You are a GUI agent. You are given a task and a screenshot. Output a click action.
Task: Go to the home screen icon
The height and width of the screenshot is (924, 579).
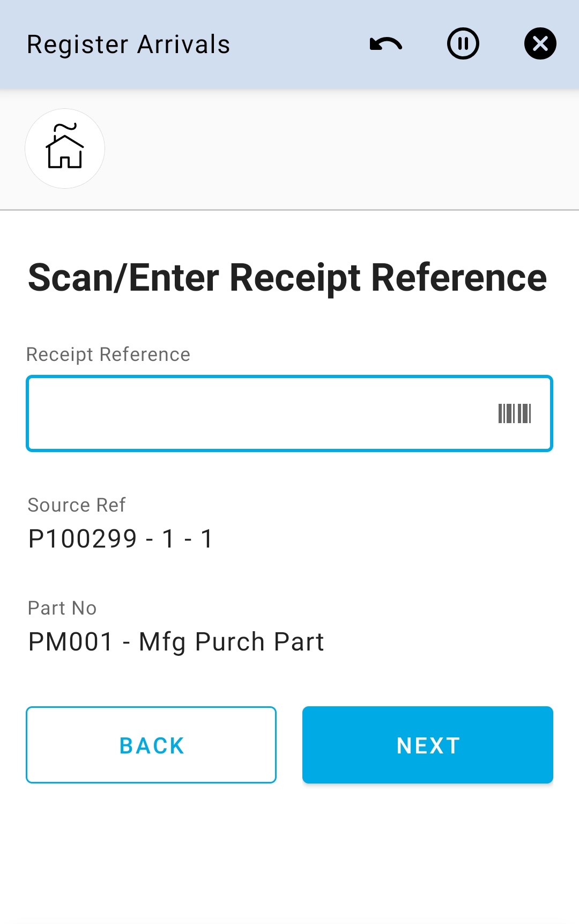coord(65,149)
